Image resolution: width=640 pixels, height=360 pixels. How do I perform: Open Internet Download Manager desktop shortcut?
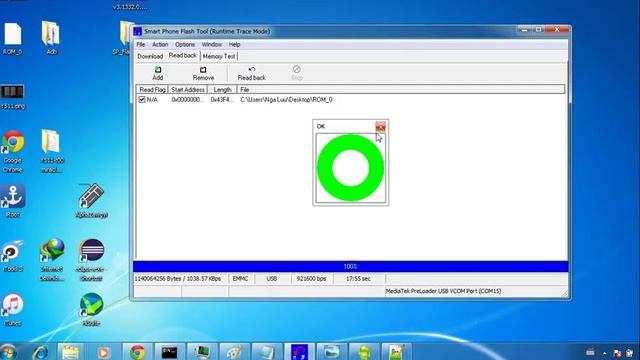(52, 260)
